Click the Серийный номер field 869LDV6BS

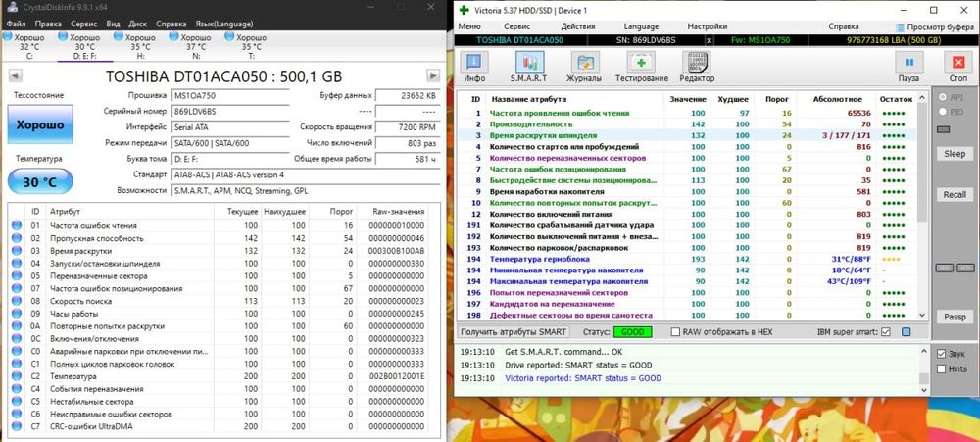[230, 111]
